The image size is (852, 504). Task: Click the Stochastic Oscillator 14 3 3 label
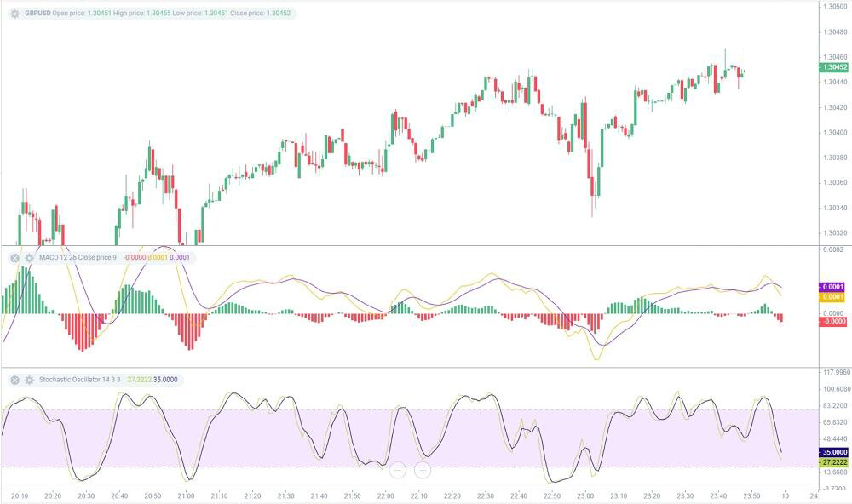pyautogui.click(x=80, y=380)
